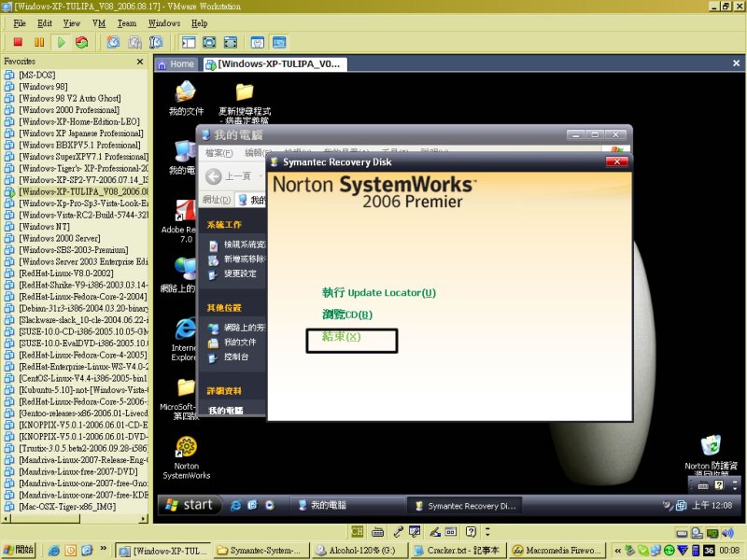Select [Windows 2000 Server] in Favorites

(x=52, y=238)
